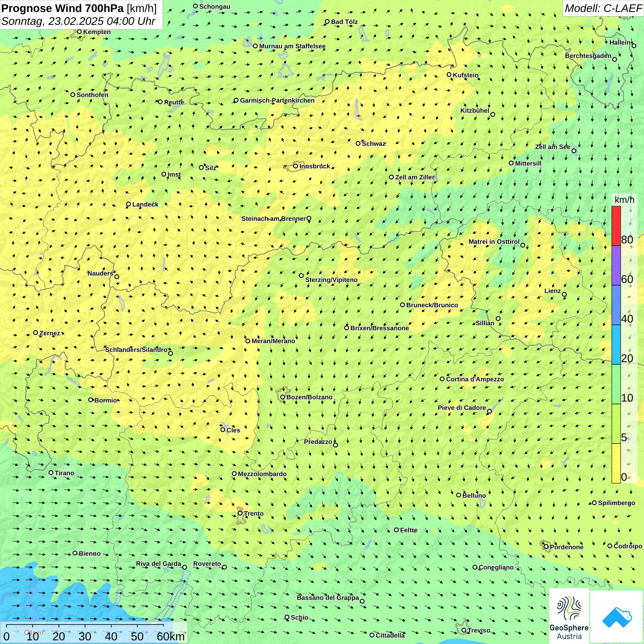Click the Garmisch-Partenkirchen label
This screenshot has height=644, width=644.
click(277, 100)
